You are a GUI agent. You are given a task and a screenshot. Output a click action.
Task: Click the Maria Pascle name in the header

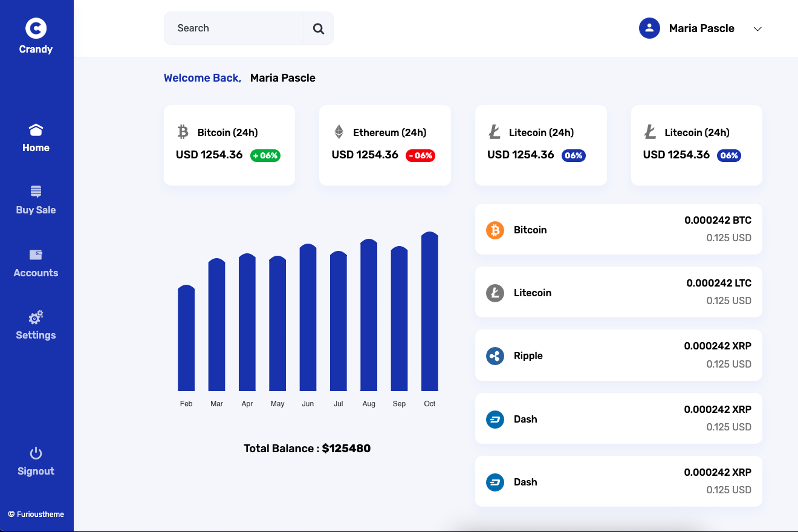[702, 28]
